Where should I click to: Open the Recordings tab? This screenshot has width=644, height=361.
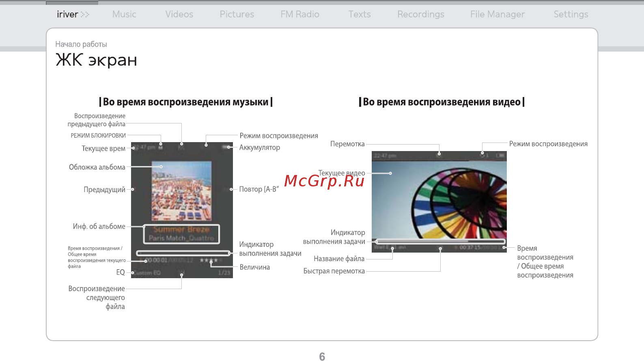421,14
